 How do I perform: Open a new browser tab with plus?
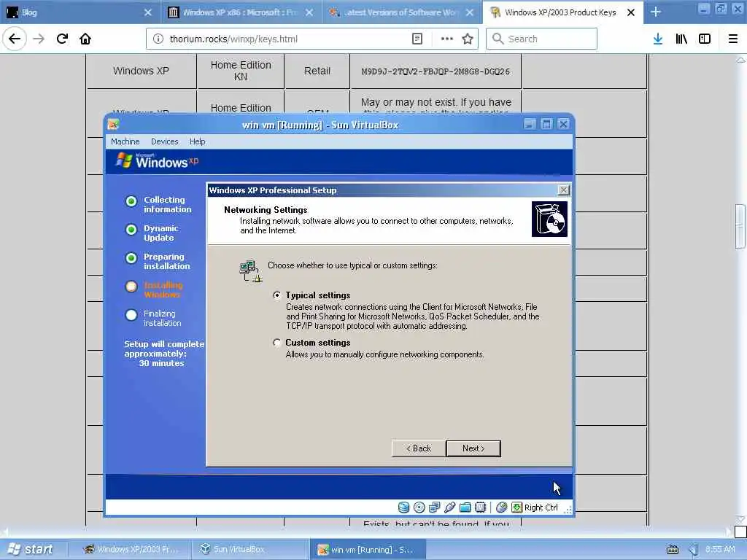click(656, 12)
